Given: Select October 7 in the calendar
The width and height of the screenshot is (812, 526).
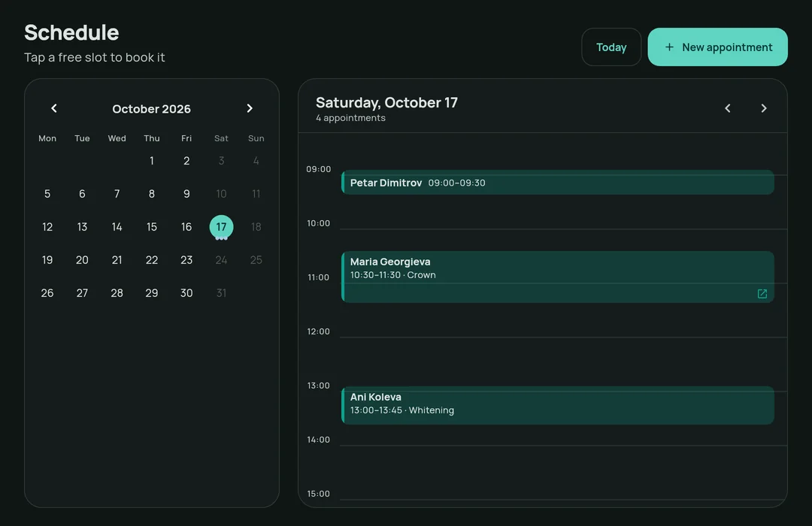Looking at the screenshot, I should pyautogui.click(x=117, y=194).
